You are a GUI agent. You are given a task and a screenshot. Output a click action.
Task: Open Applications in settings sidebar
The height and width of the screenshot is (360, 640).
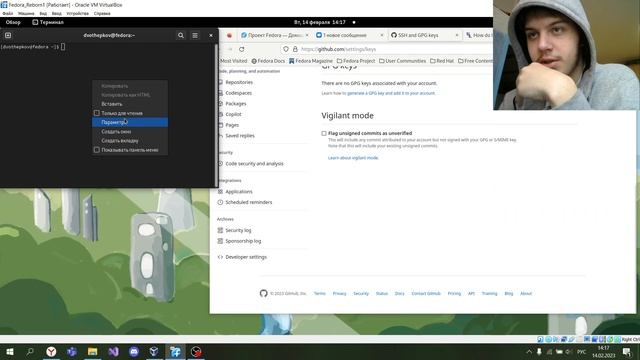point(239,191)
